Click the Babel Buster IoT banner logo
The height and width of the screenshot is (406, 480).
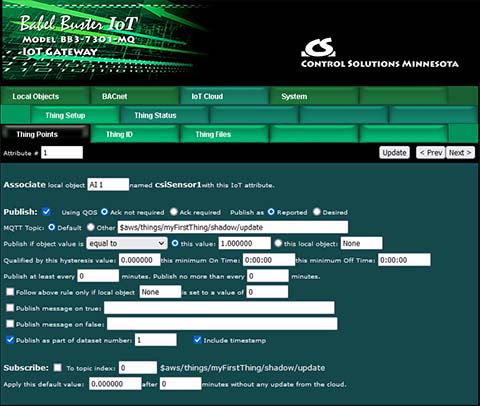pos(79,36)
